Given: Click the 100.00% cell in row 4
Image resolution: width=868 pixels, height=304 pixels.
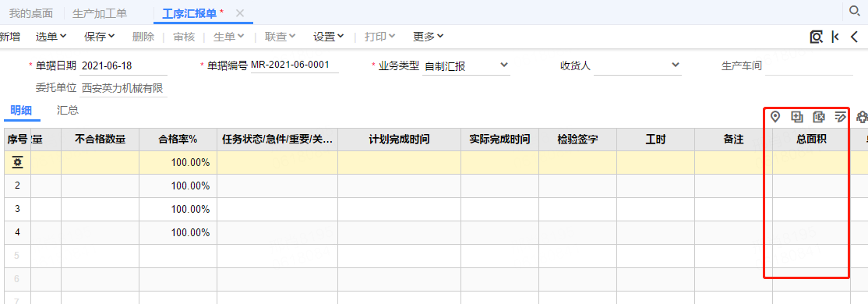Looking at the screenshot, I should click(178, 232).
